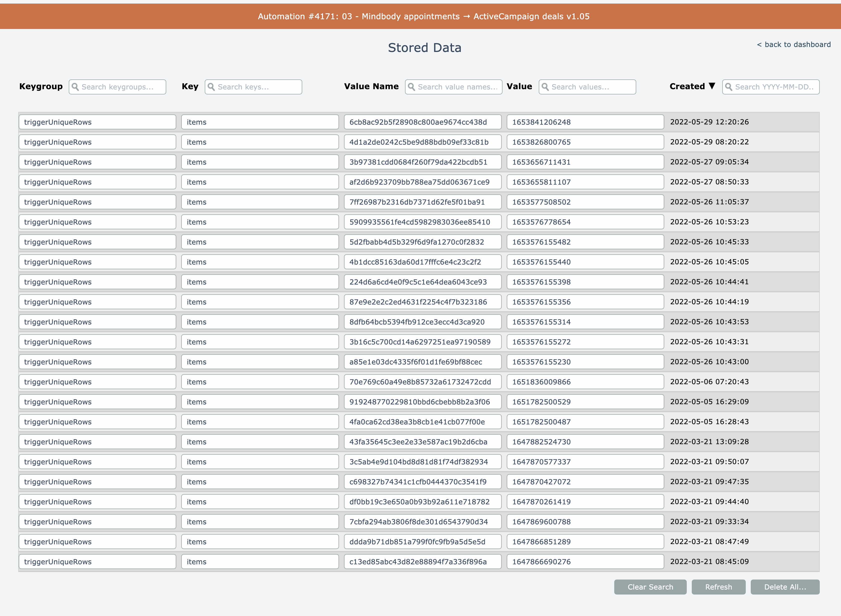Click magnifier icon in created date search

[x=729, y=87]
